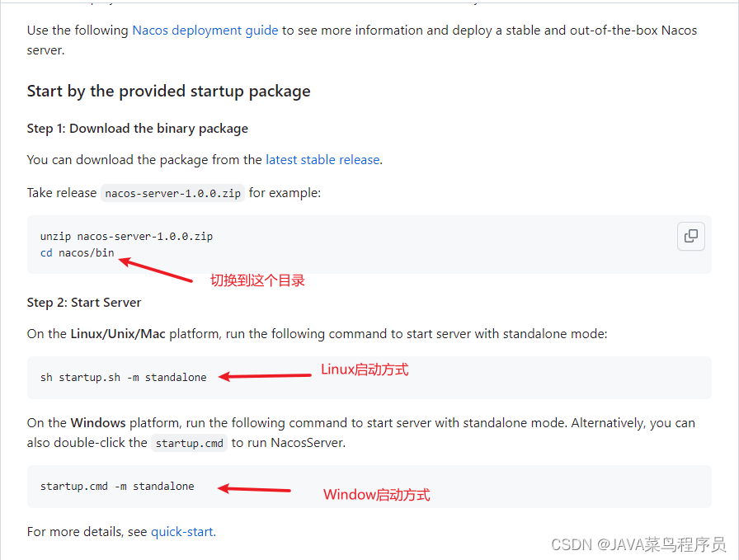The width and height of the screenshot is (739, 560).
Task: Copy the unzip code block contents
Action: [x=691, y=236]
